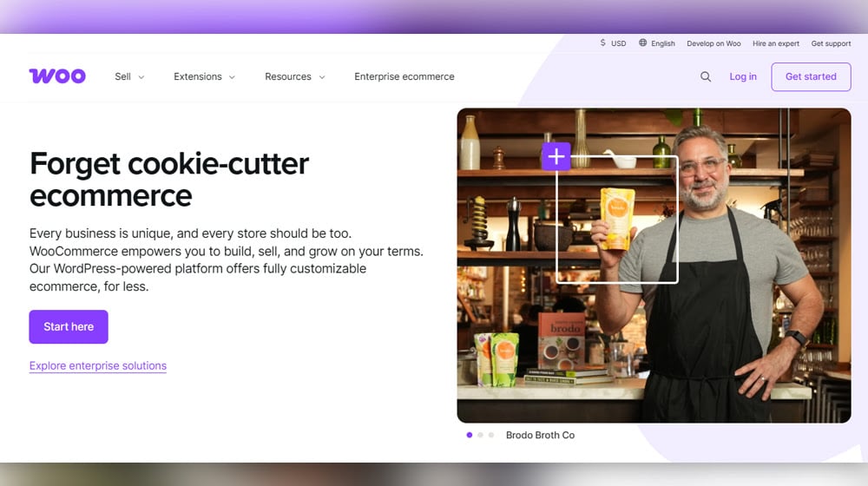
Task: Click the dollar sign currency icon
Action: [x=603, y=43]
